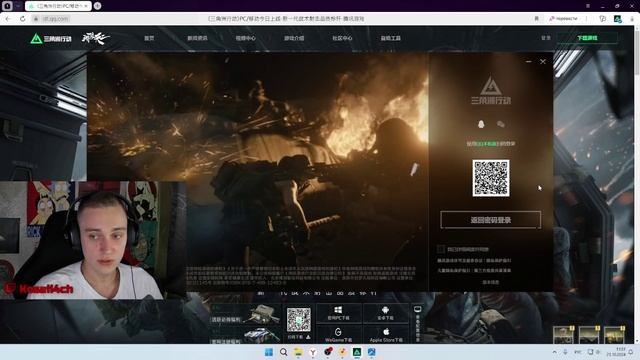This screenshot has height=360, width=640.
Task: Click the promo banner showing a blue vehicle
Action: pos(245,336)
